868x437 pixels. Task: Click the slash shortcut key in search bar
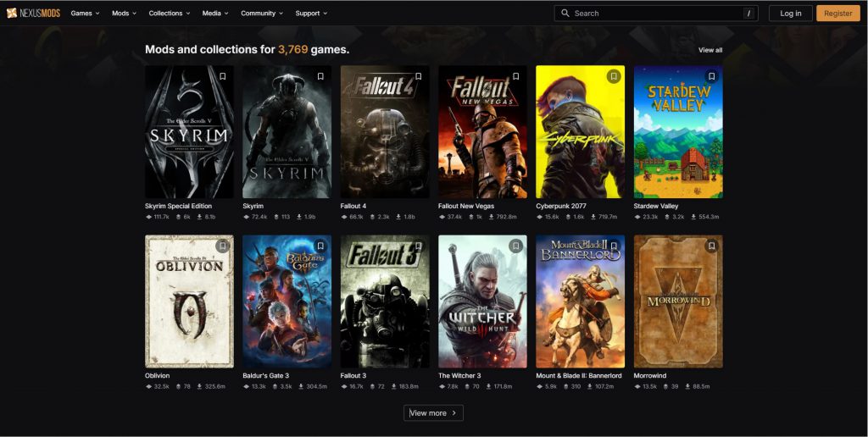pos(748,14)
